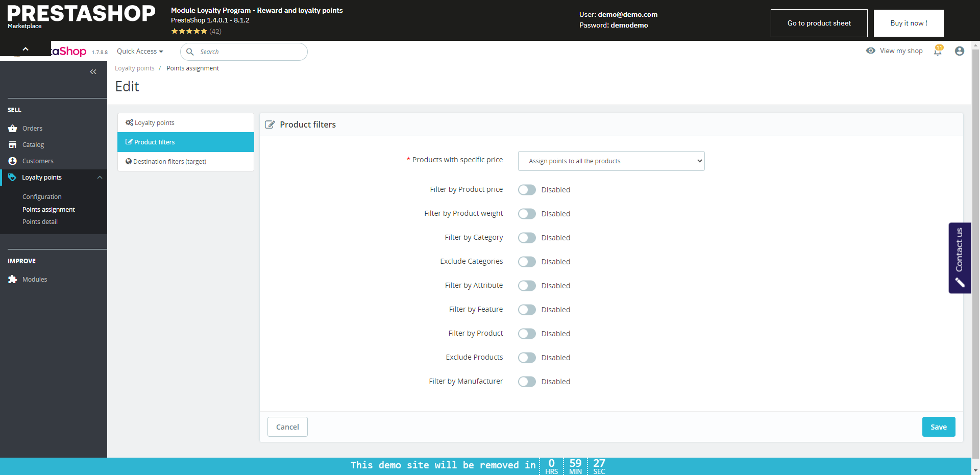980x475 pixels.
Task: Collapse the Loyalty points menu chevron
Action: (100, 178)
